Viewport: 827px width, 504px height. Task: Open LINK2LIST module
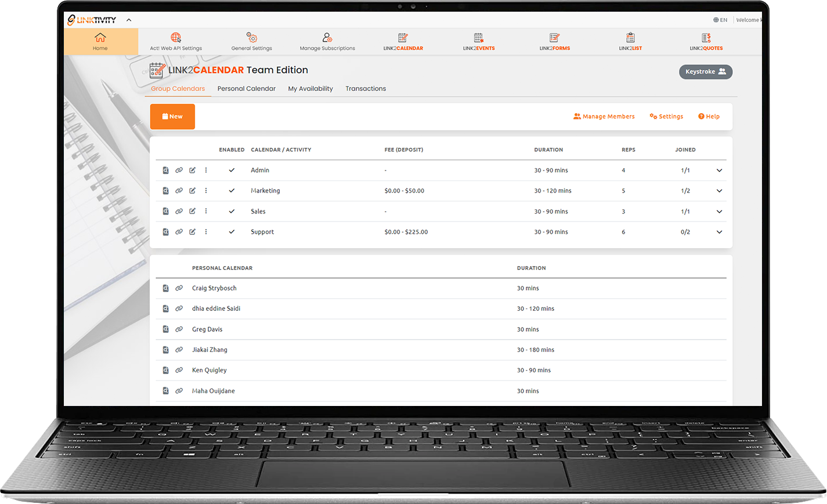(x=630, y=42)
